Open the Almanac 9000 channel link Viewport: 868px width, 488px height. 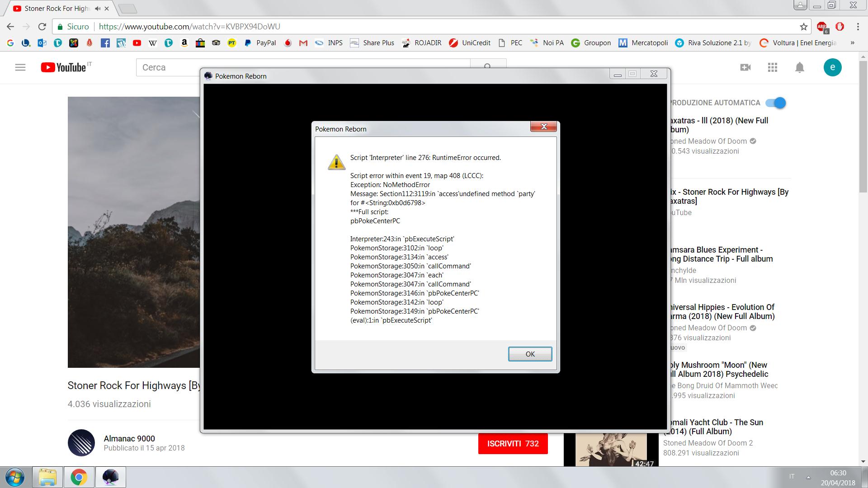click(129, 438)
